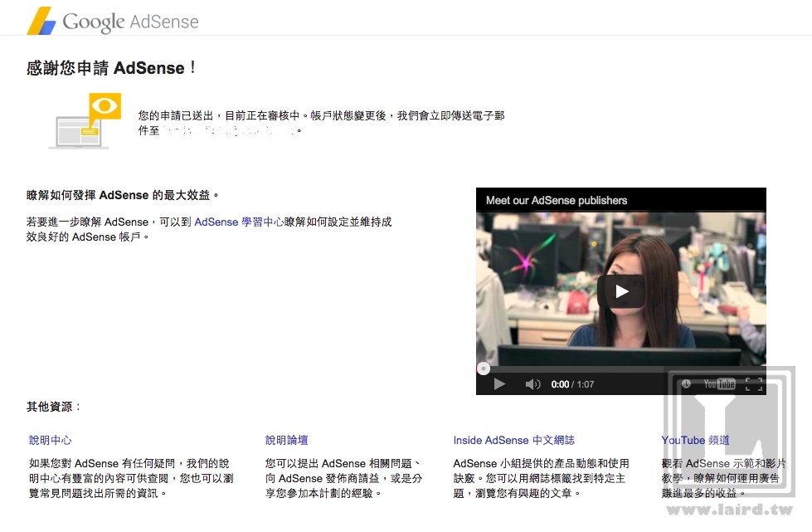Click the laptop ad review illustration icon
Screen dimensions: 812x532
pyautogui.click(x=85, y=121)
